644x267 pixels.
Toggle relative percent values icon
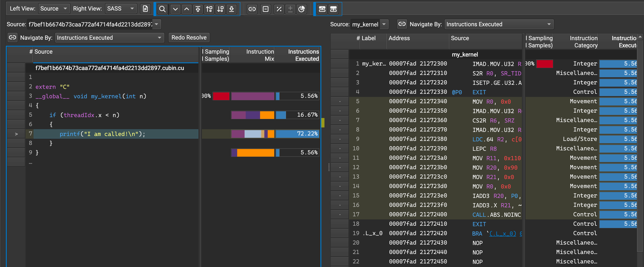pyautogui.click(x=279, y=9)
